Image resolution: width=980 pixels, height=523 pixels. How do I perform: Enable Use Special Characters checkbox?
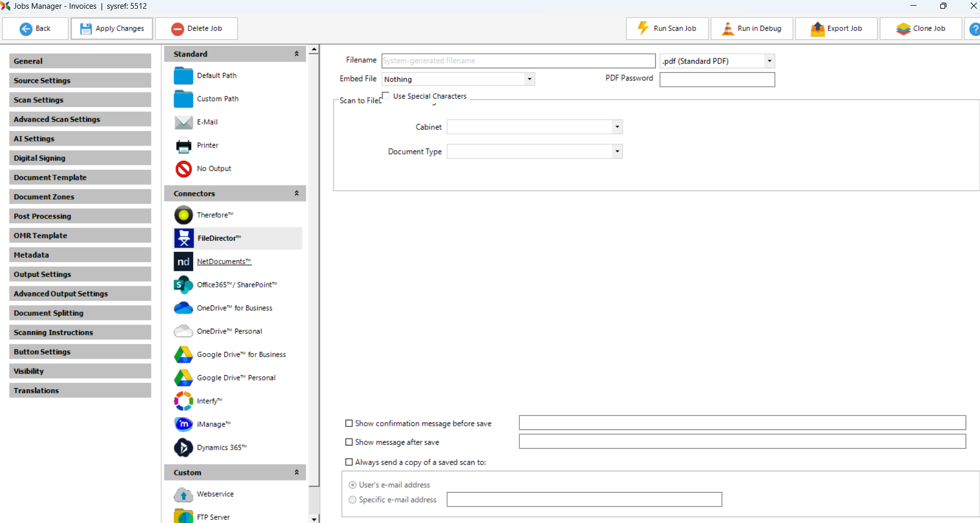386,96
